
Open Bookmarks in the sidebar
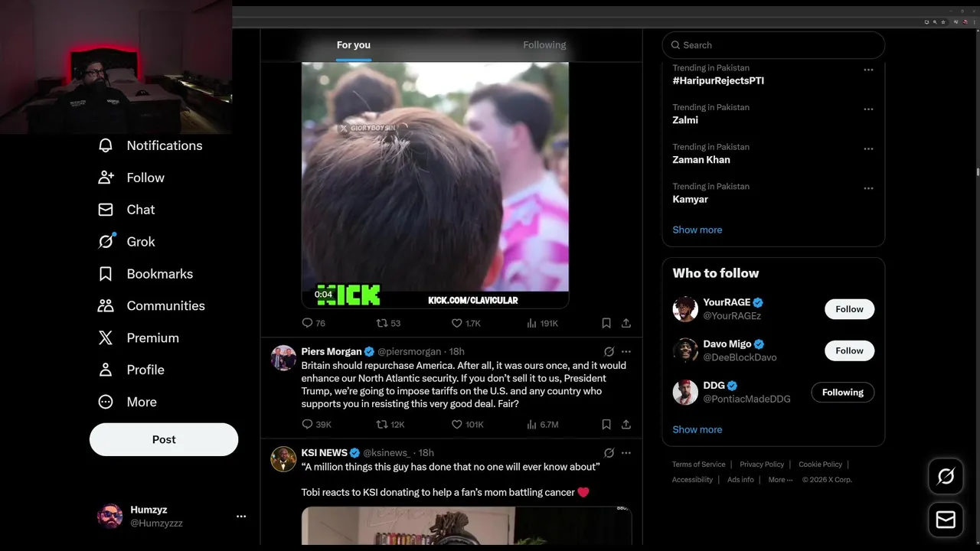(x=145, y=274)
